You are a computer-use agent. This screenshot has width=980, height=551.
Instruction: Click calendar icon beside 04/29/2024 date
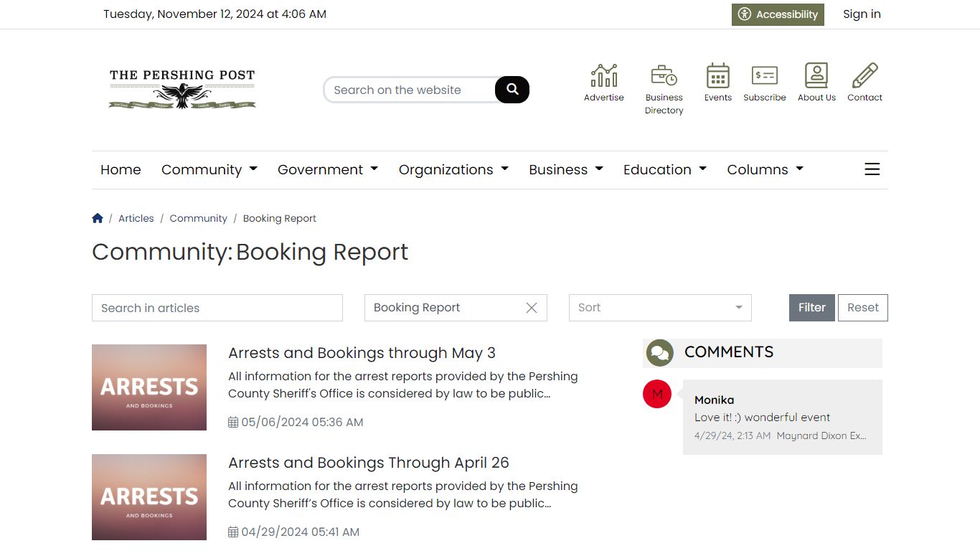pyautogui.click(x=233, y=532)
